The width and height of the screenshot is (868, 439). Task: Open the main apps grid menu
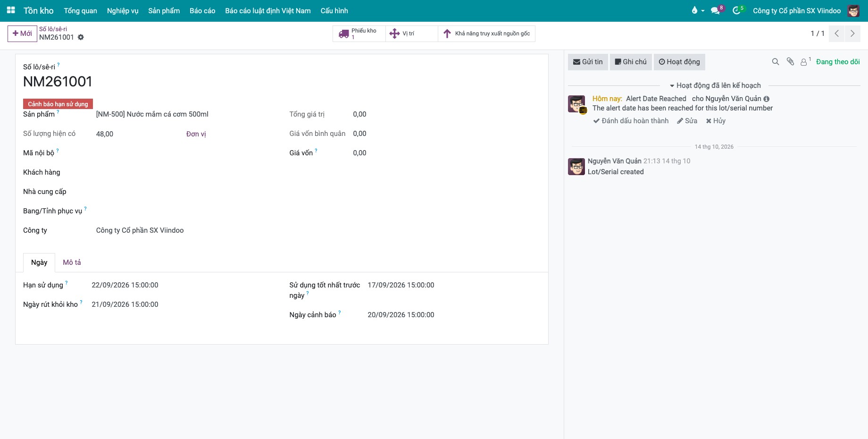pos(11,10)
